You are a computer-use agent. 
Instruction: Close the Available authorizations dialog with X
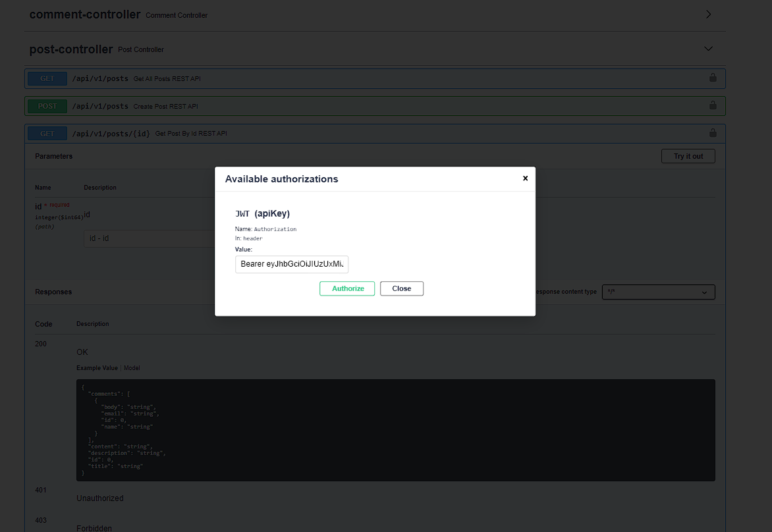[525, 178]
